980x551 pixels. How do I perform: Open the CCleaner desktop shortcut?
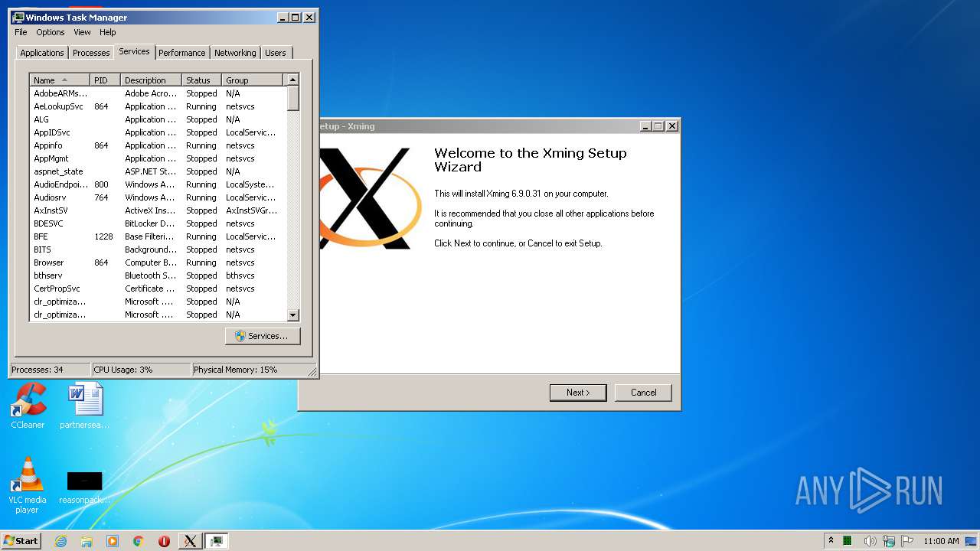(28, 406)
